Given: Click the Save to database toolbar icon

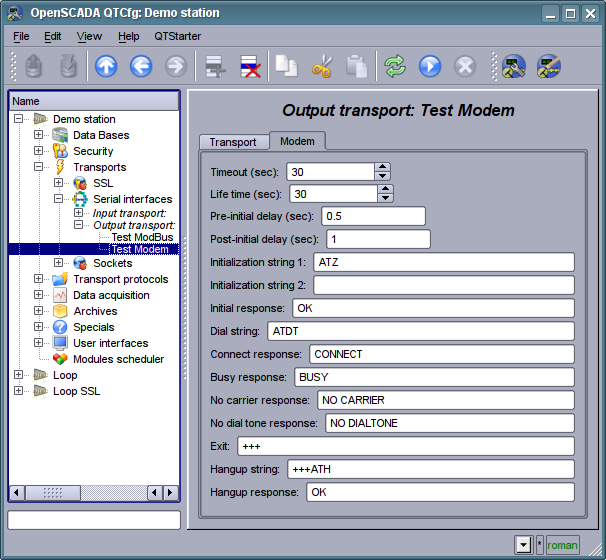Looking at the screenshot, I should [x=68, y=66].
